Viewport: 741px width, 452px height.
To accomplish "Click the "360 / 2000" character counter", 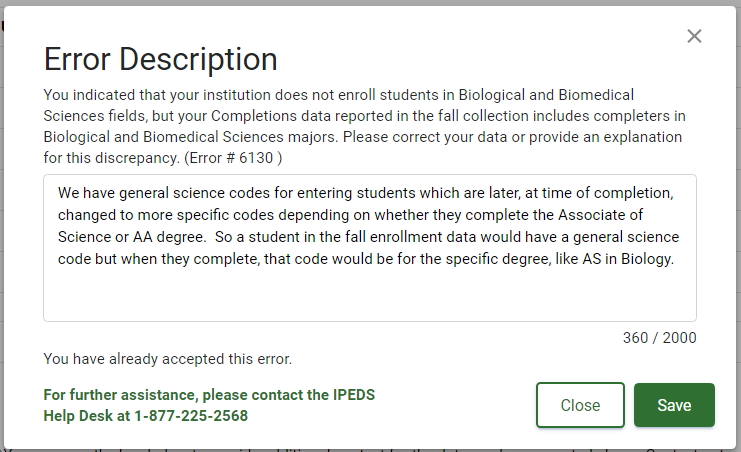I will [659, 338].
